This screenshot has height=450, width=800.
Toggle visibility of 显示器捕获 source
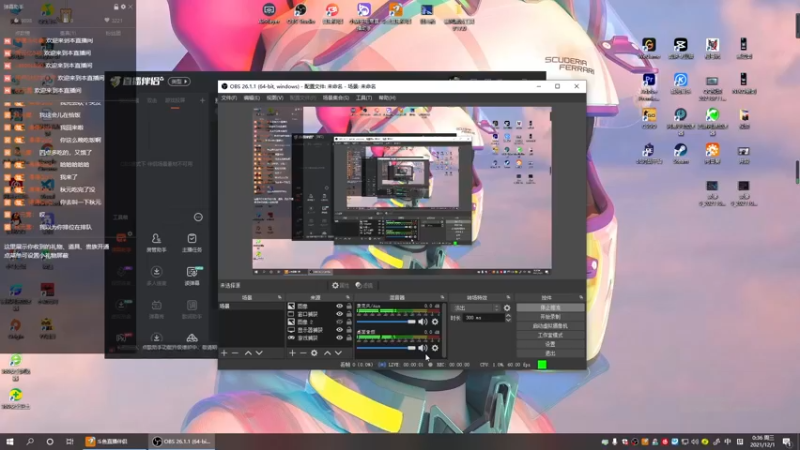[x=339, y=330]
